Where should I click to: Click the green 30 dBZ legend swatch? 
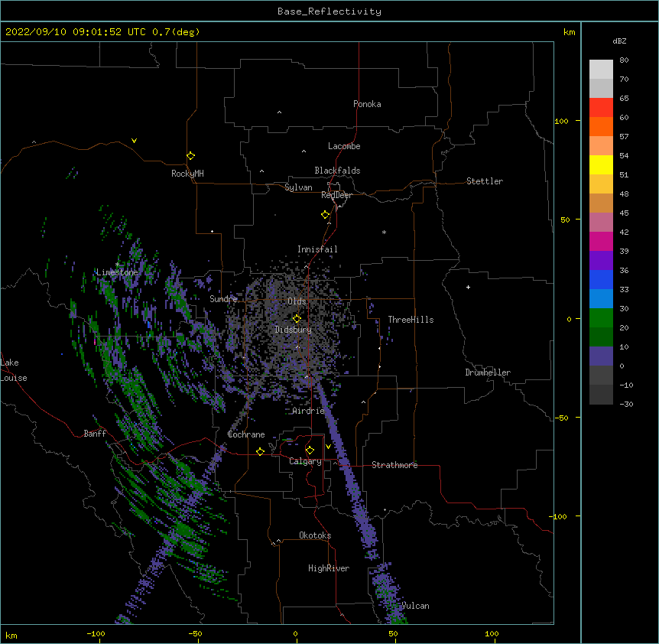click(x=601, y=318)
